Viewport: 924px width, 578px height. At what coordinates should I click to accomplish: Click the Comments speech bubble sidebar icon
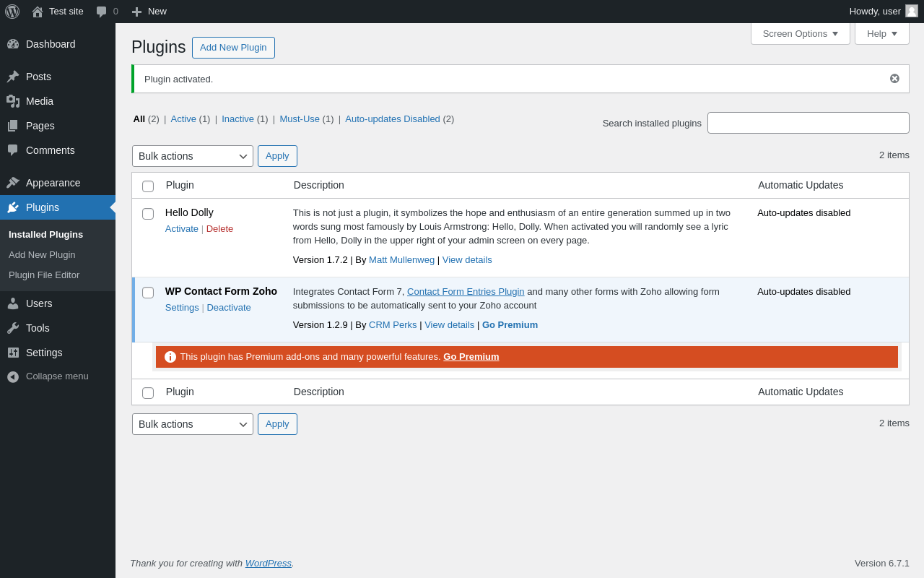(13, 150)
